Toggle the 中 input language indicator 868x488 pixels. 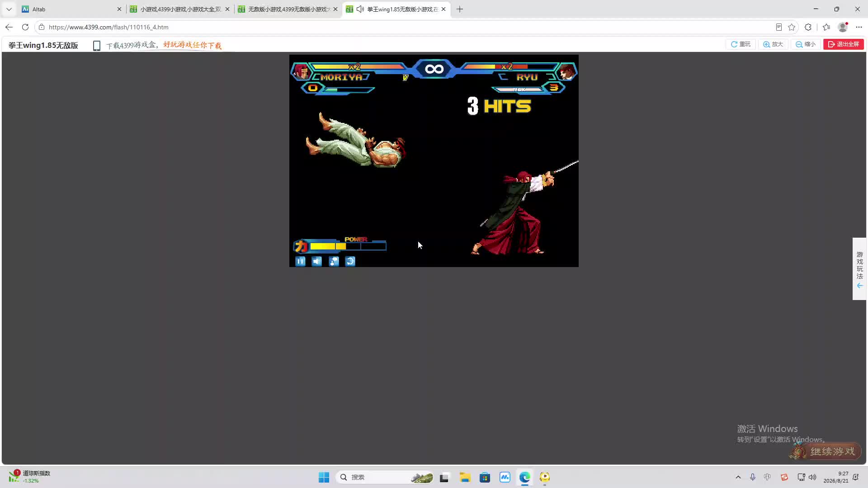[x=767, y=477]
